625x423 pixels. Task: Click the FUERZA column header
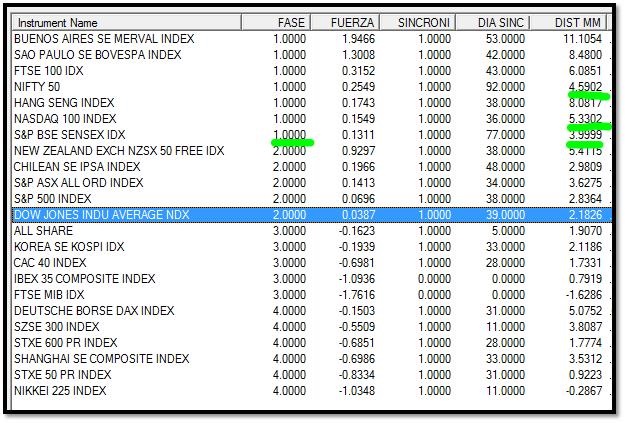(x=345, y=22)
